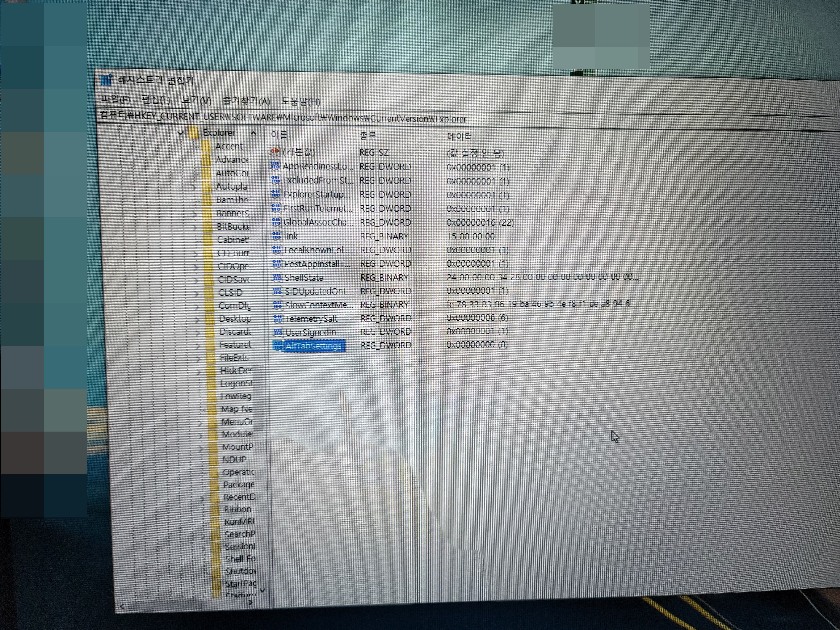This screenshot has width=840, height=630.
Task: Click the Registry Editor title bar icon
Action: (106, 80)
